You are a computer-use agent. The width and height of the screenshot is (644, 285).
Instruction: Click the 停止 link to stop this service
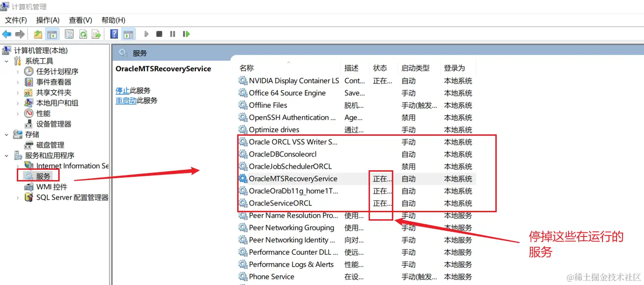click(x=123, y=90)
